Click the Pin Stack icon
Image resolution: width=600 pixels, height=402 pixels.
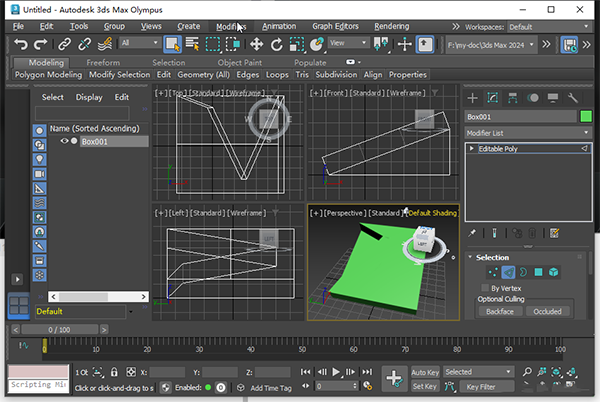pos(473,233)
